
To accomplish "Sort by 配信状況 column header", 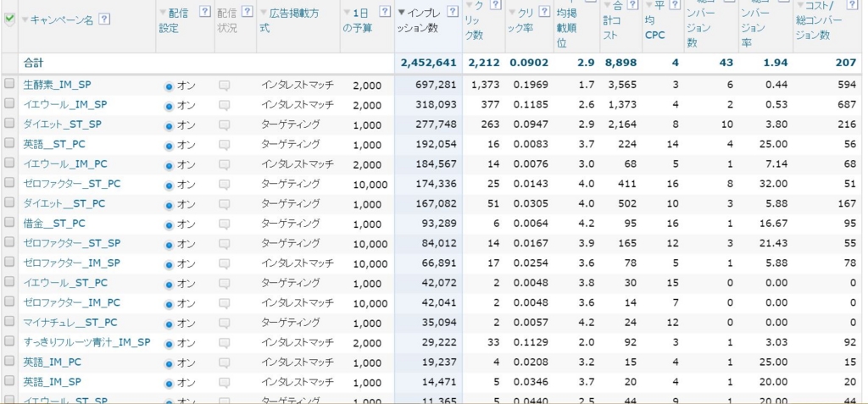I will pyautogui.click(x=227, y=20).
